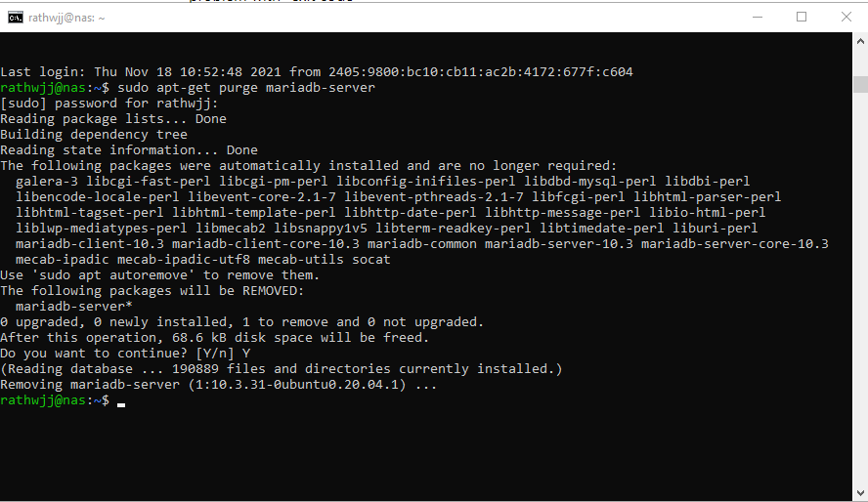Click the last 'rathwjj@nas' prompt text
This screenshot has height=502, width=868.
(x=44, y=400)
